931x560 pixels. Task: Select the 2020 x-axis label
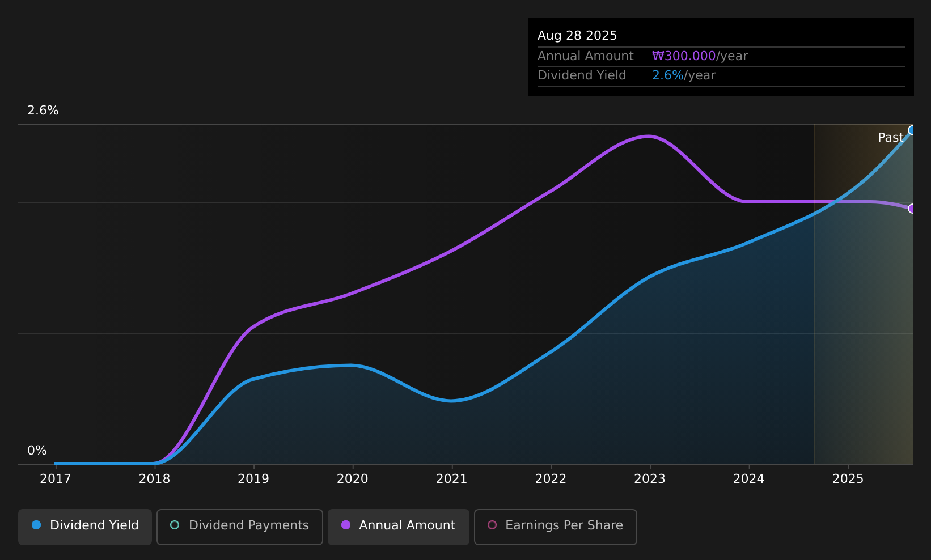point(353,479)
